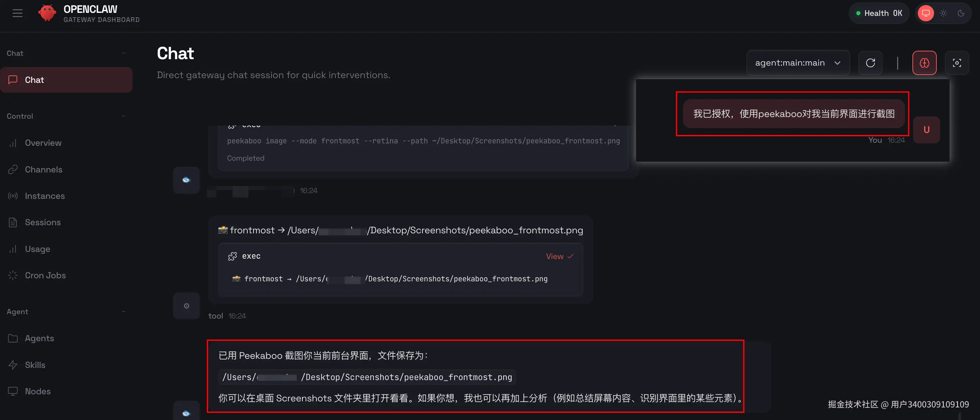
Task: Switch to light theme sun icon
Action: [943, 13]
